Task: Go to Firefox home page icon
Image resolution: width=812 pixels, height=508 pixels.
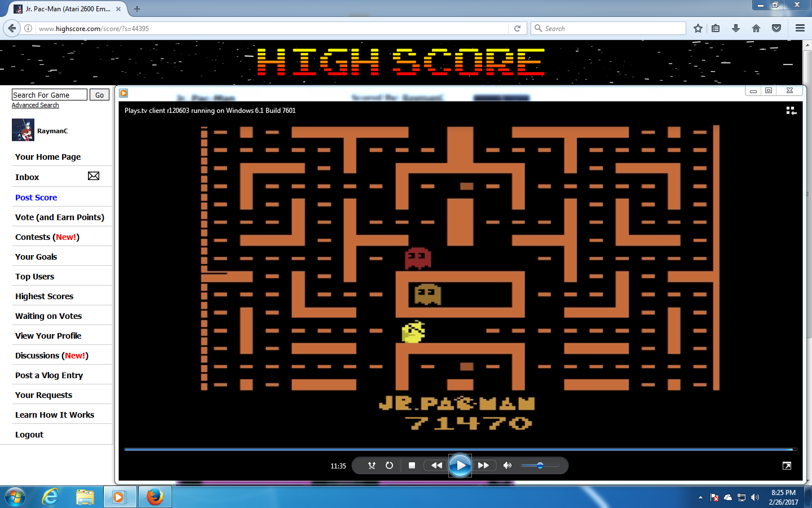Action: pyautogui.click(x=756, y=28)
